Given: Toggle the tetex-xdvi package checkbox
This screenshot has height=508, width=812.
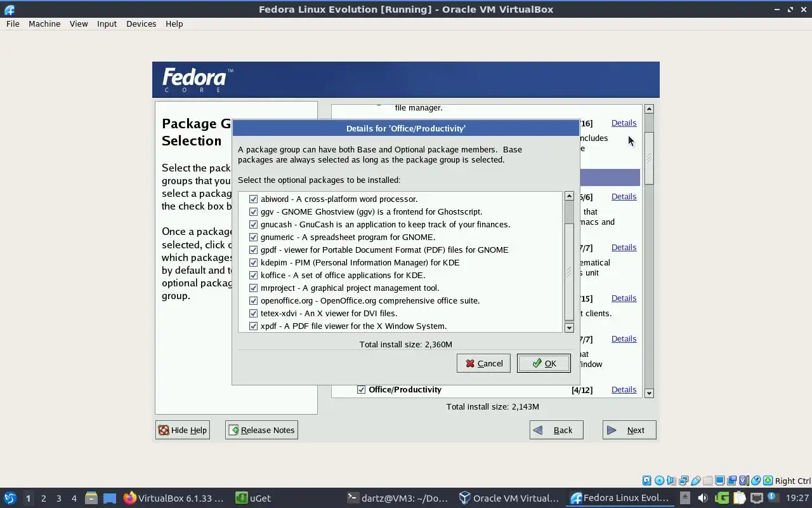Looking at the screenshot, I should [x=254, y=313].
